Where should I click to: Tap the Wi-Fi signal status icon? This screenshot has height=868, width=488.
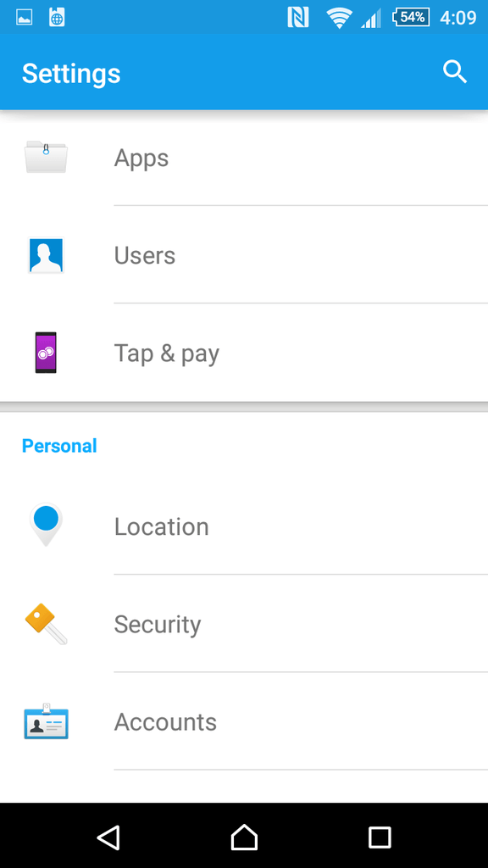[x=339, y=18]
